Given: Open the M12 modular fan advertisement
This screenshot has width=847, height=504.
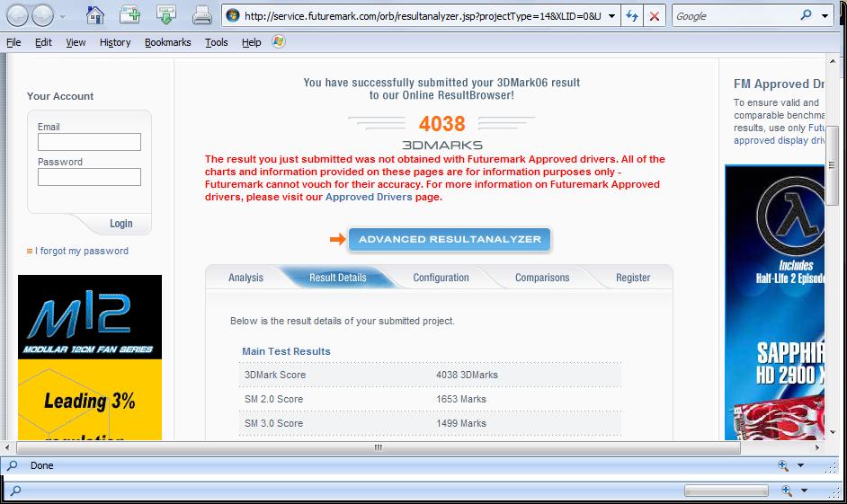Looking at the screenshot, I should pyautogui.click(x=90, y=358).
